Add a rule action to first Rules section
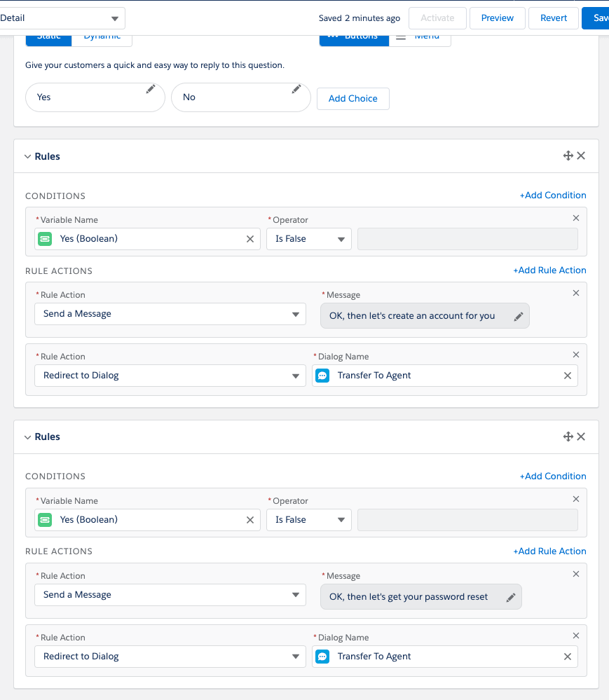 549,270
